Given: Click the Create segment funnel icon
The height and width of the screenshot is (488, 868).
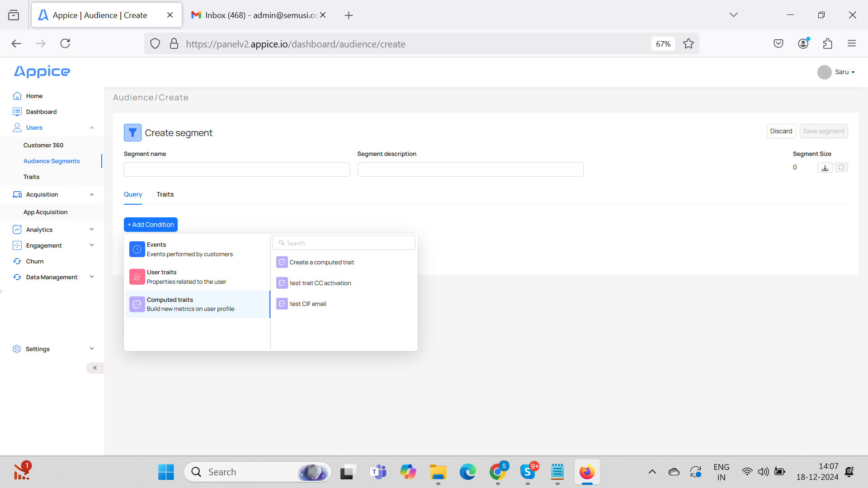Looking at the screenshot, I should (132, 133).
